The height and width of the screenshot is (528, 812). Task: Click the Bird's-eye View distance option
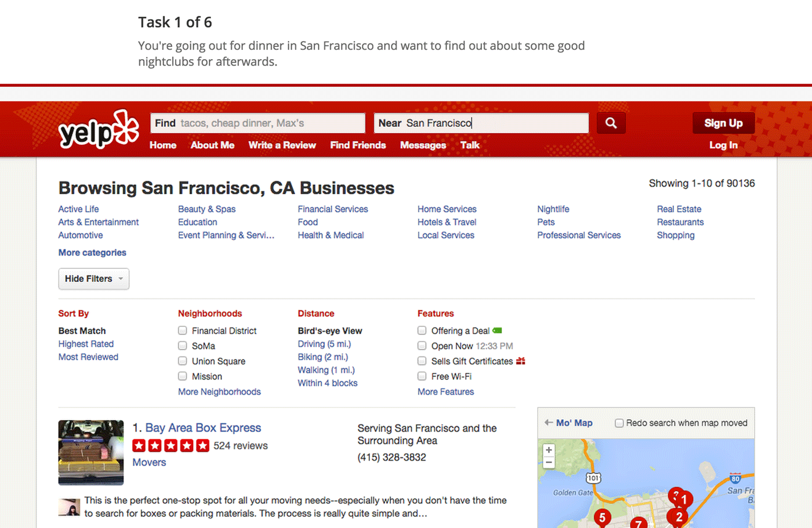point(330,331)
